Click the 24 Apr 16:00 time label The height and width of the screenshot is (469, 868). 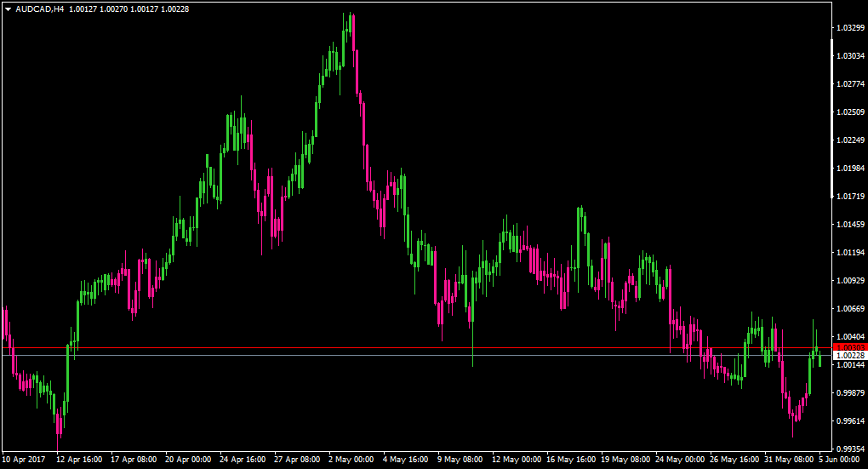coord(243,460)
